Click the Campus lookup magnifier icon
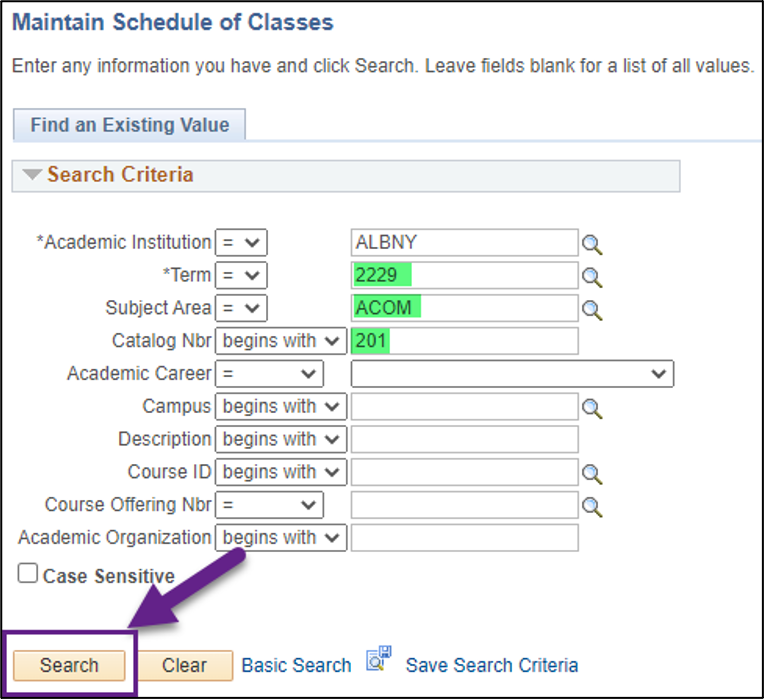The height and width of the screenshot is (700, 764). click(592, 408)
